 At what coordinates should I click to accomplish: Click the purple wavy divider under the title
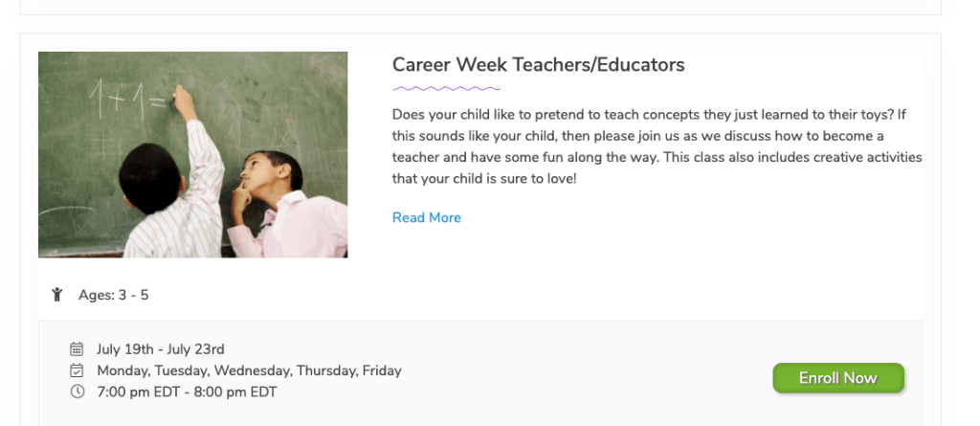433,88
